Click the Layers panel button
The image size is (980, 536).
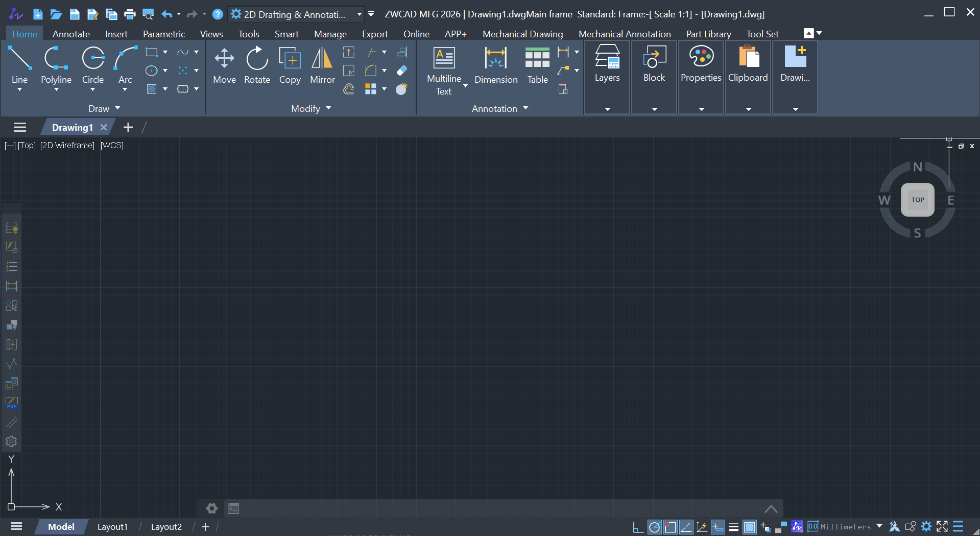pos(607,65)
